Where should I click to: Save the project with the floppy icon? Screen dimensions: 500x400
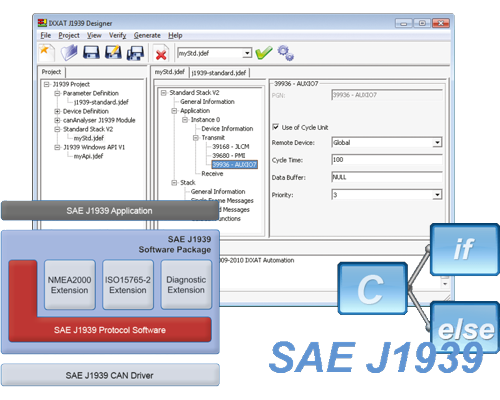point(91,52)
